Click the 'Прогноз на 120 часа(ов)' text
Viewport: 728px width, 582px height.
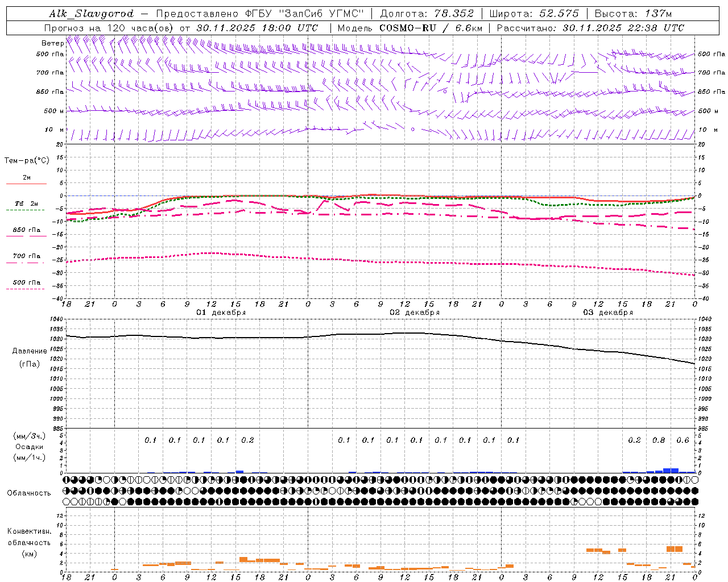click(109, 28)
